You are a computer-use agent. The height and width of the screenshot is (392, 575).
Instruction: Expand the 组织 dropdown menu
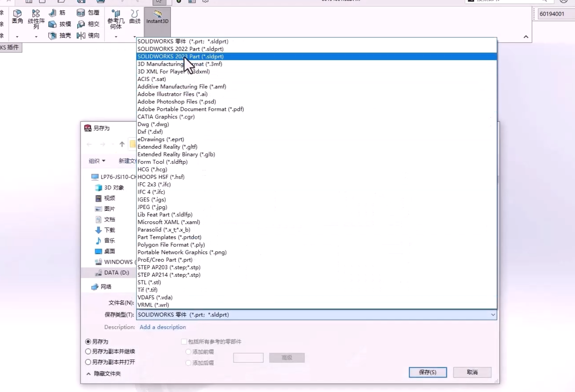(97, 161)
